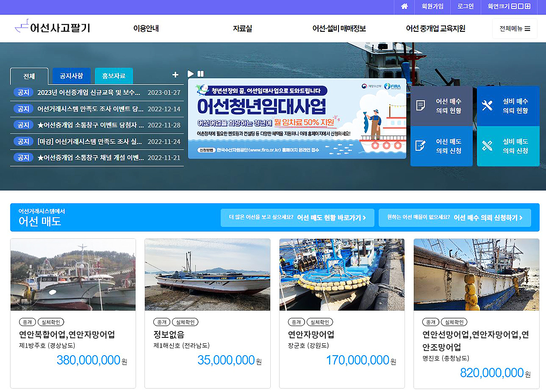
Task: Click 어선 매수 의뢰 신청하기 button
Action: [455, 218]
